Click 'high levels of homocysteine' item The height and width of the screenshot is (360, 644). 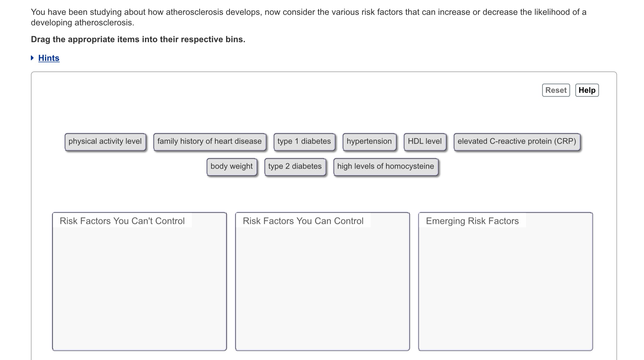[x=386, y=166]
